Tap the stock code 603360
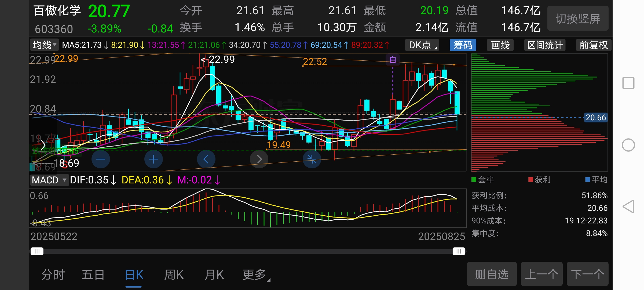This screenshot has height=290, width=644. click(54, 29)
